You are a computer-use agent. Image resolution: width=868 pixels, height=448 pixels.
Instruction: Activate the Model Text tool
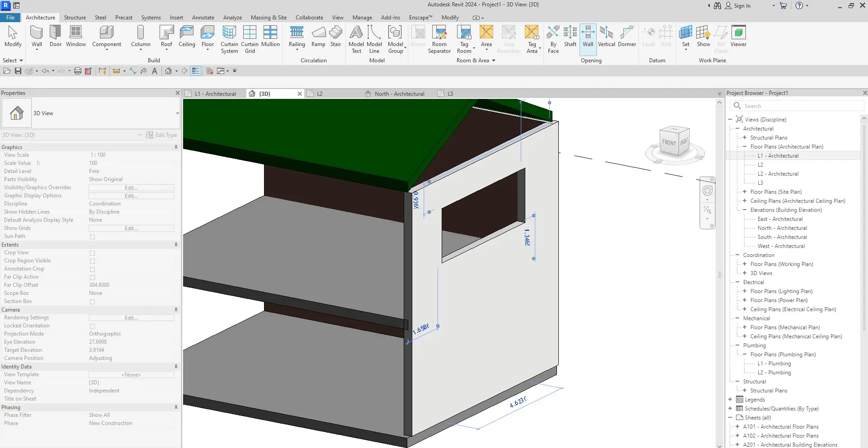click(x=356, y=39)
